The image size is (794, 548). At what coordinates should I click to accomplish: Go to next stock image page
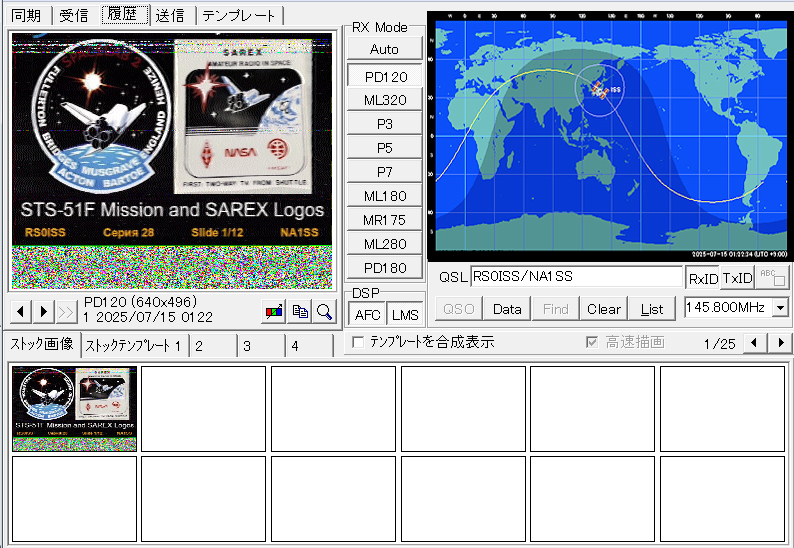point(781,343)
